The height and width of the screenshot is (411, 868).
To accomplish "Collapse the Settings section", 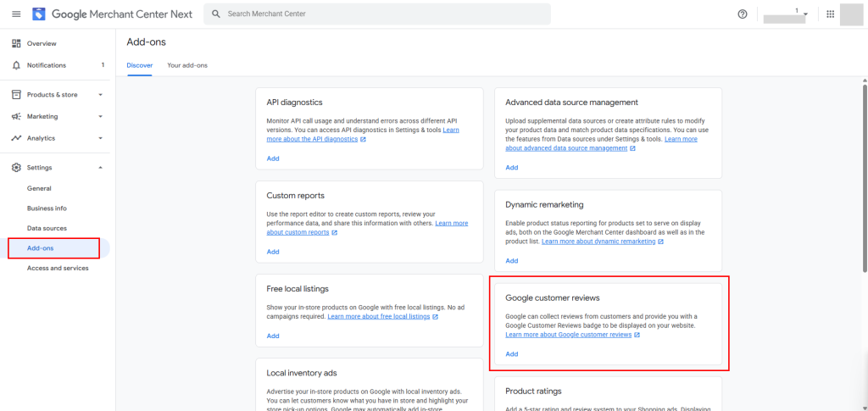I will (x=100, y=168).
